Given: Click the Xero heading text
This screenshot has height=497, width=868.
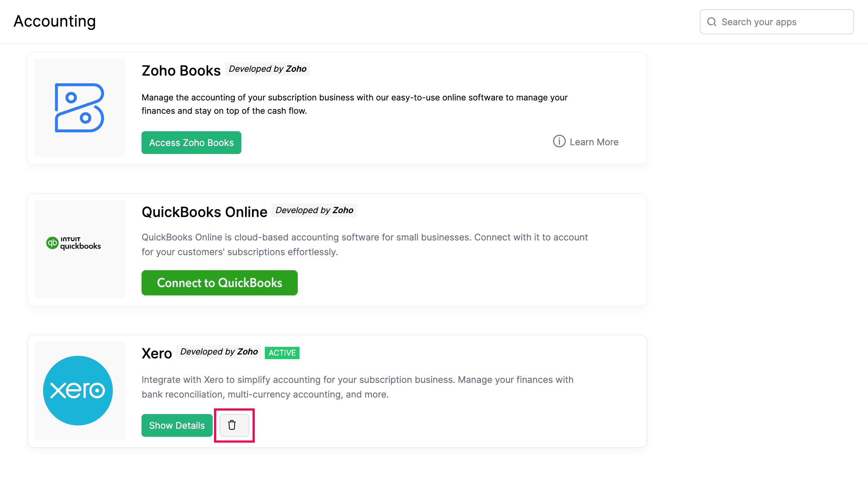Looking at the screenshot, I should (157, 353).
